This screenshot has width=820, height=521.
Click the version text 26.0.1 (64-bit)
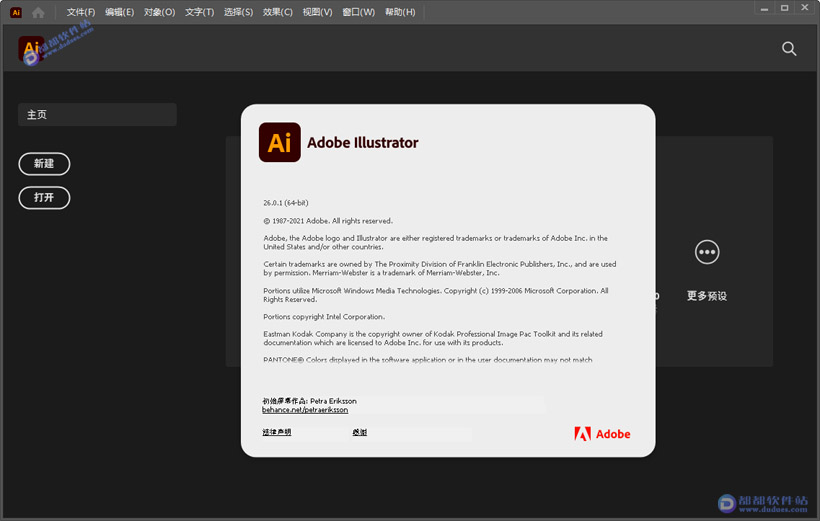(x=286, y=203)
